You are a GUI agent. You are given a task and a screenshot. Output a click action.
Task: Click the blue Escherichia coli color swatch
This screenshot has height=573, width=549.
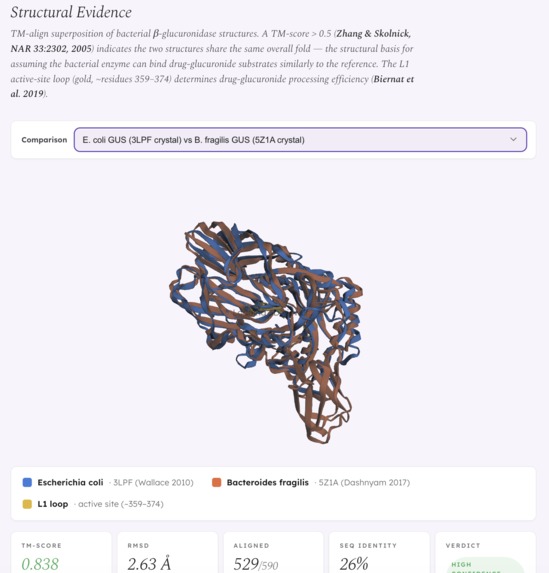pyautogui.click(x=27, y=482)
